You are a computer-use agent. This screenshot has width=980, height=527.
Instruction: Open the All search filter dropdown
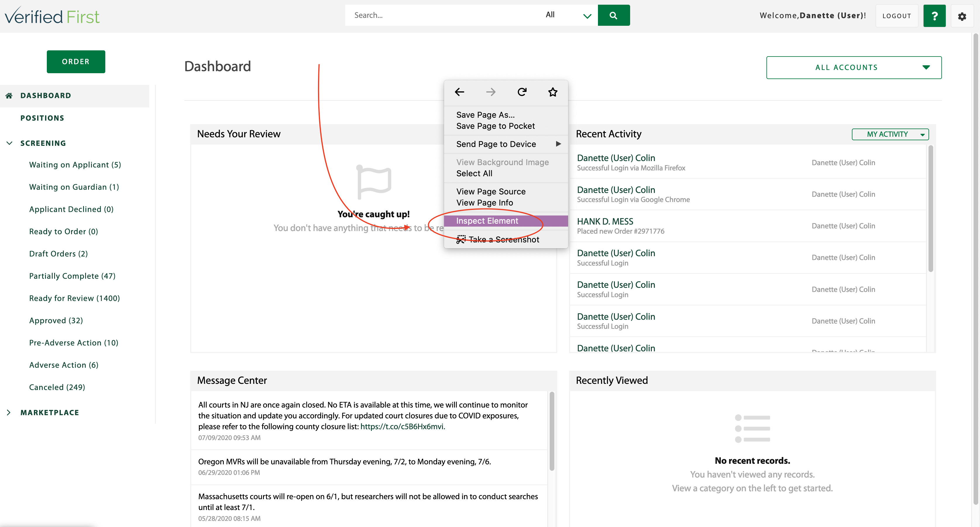click(568, 15)
